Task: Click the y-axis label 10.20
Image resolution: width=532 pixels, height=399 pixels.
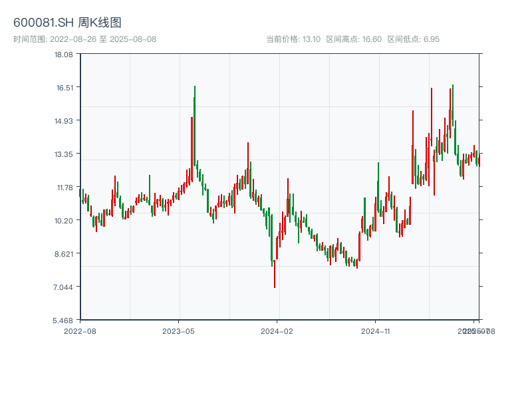Action: [63, 221]
